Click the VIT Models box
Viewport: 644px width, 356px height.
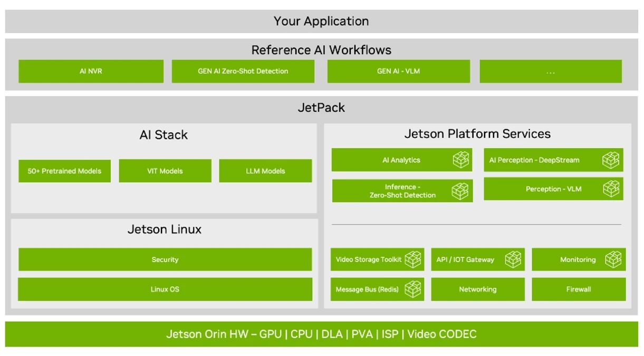pos(165,171)
